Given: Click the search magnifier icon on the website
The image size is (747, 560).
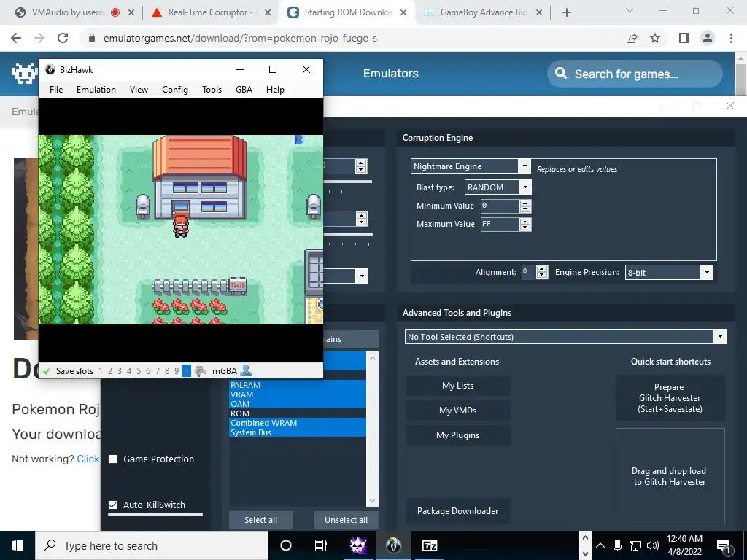Looking at the screenshot, I should 561,74.
